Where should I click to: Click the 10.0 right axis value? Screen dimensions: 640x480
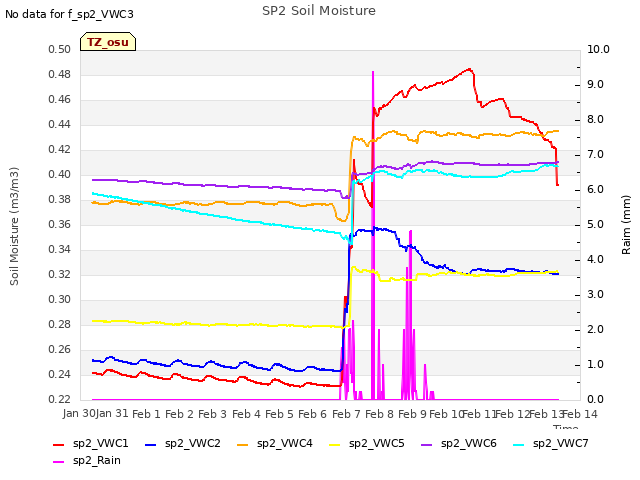[x=598, y=49]
